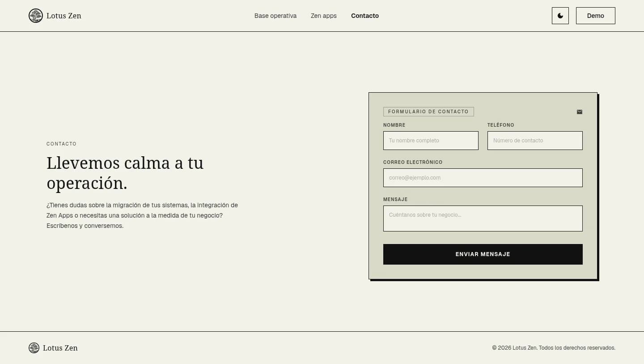Click the small CONTACTO label above heading

pos(62,144)
